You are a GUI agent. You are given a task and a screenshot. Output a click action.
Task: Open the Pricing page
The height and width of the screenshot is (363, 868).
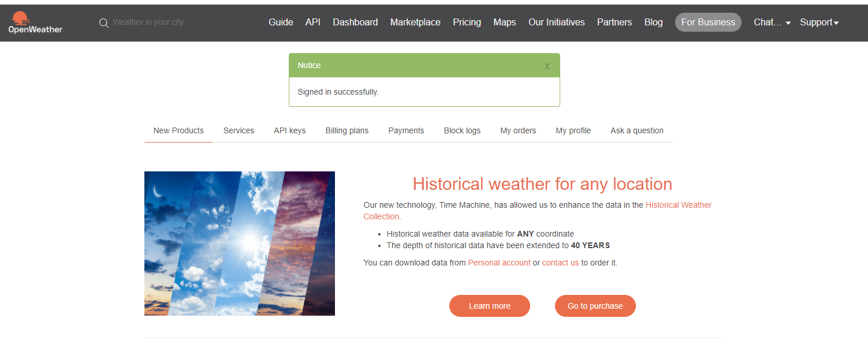[x=467, y=23]
